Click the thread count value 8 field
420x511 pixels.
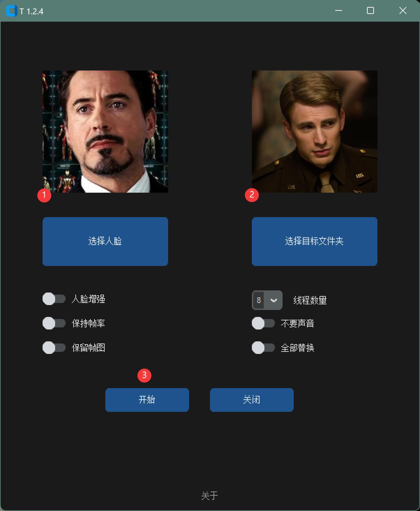tap(259, 300)
